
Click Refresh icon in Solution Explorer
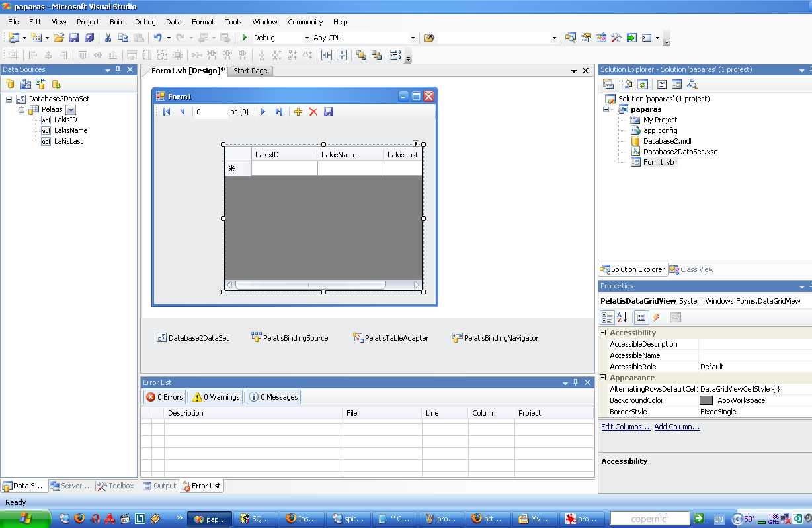643,84
